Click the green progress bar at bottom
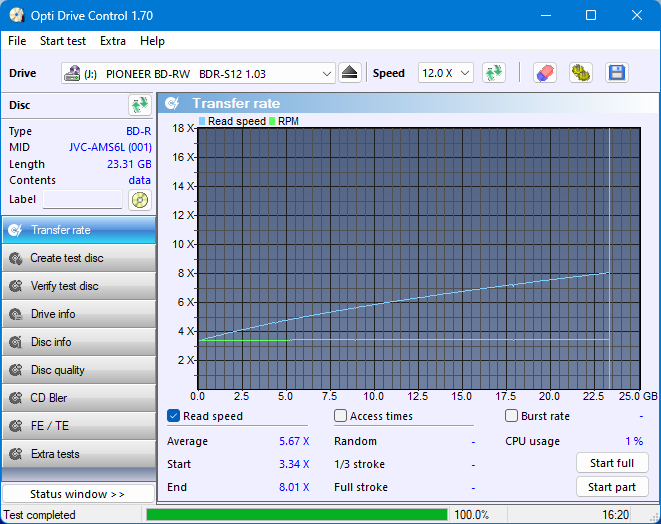Viewport: 661px width, 524px height. (296, 515)
